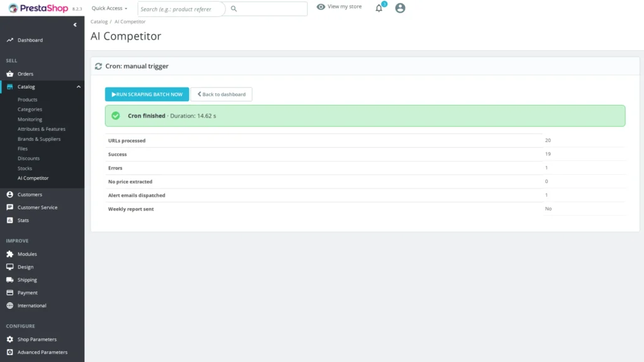
Task: Go to Products under Catalog
Action: click(28, 100)
